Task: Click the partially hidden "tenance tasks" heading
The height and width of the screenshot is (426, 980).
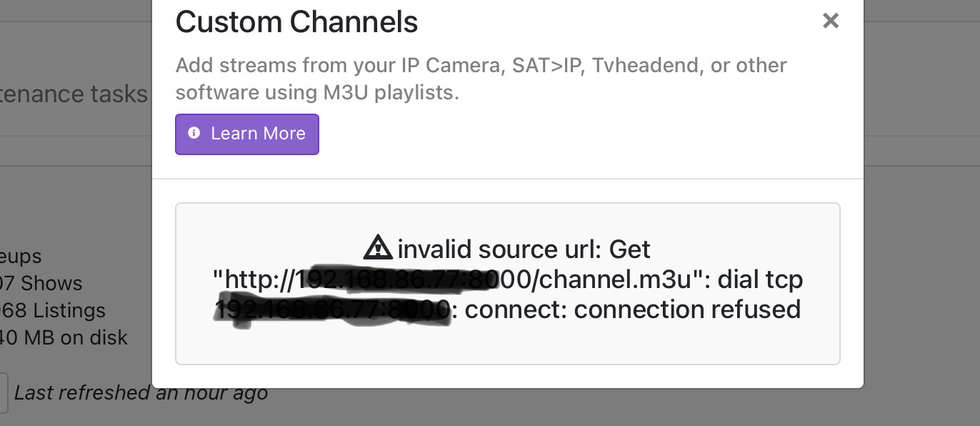Action: point(74,94)
